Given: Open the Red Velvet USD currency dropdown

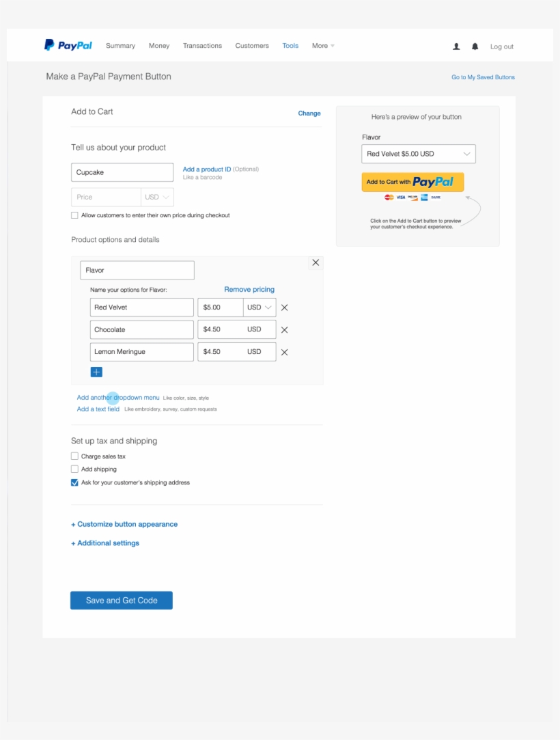Looking at the screenshot, I should click(x=260, y=307).
